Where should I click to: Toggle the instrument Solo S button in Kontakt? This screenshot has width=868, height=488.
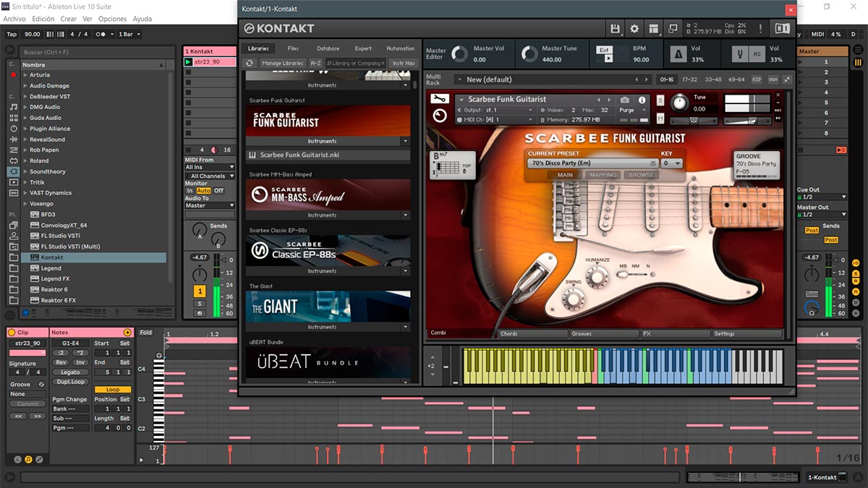pyautogui.click(x=660, y=100)
